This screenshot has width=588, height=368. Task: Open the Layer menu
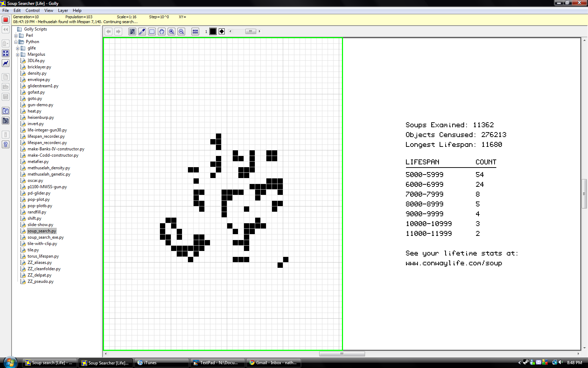pyautogui.click(x=63, y=11)
